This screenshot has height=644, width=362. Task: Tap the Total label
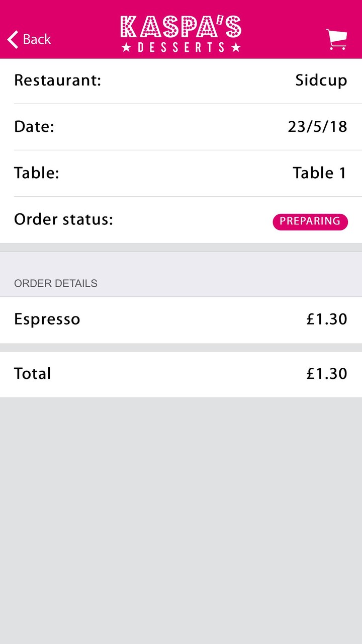[32, 374]
